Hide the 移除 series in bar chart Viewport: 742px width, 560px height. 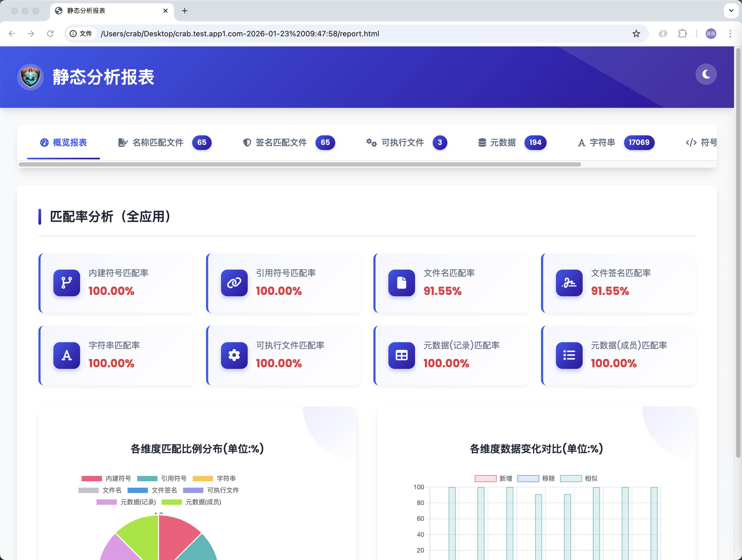536,479
